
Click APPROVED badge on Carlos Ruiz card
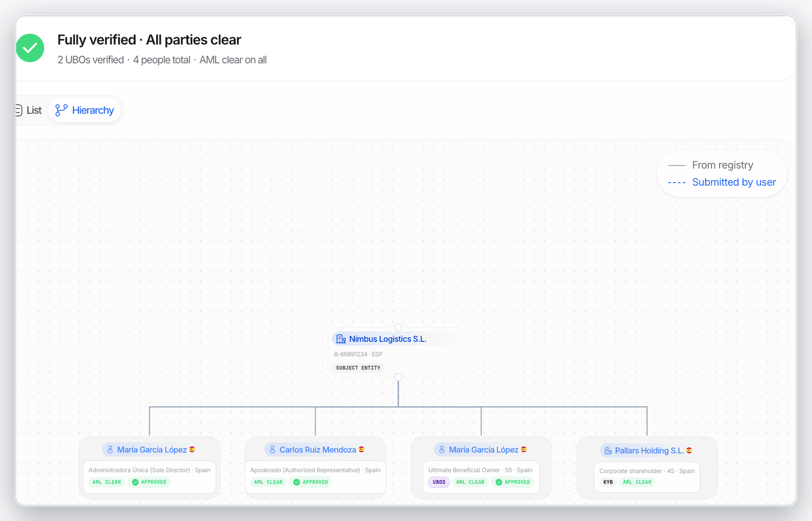pyautogui.click(x=311, y=482)
